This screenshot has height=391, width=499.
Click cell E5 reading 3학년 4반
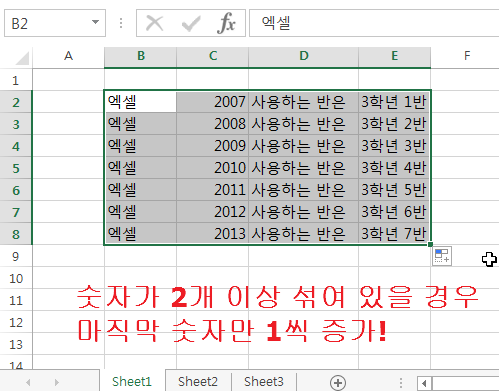coord(395,168)
